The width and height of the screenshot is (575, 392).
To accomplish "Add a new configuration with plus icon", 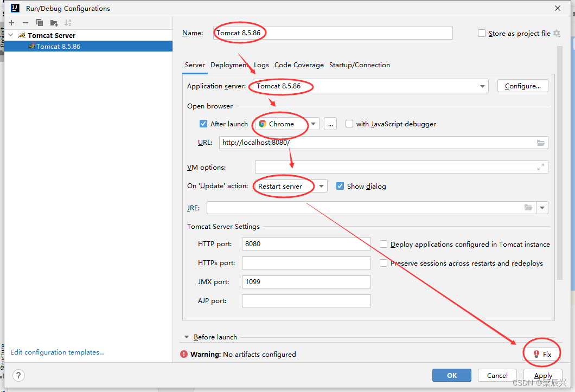I will (11, 23).
